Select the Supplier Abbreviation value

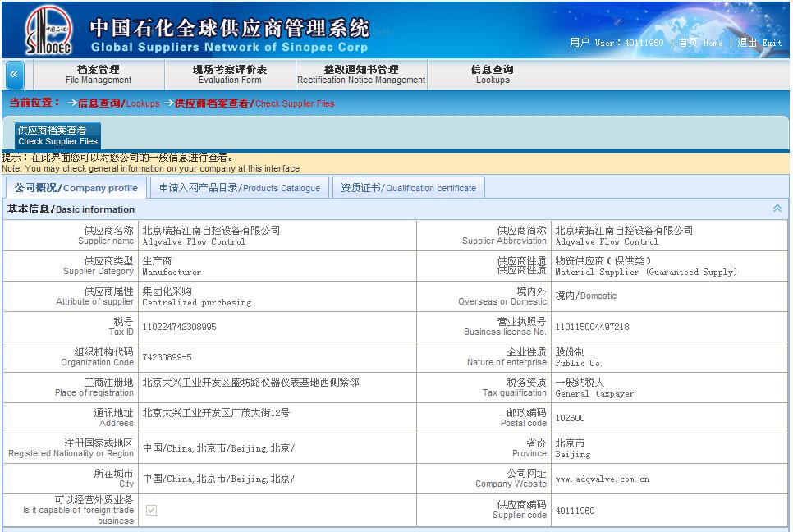pyautogui.click(x=624, y=236)
